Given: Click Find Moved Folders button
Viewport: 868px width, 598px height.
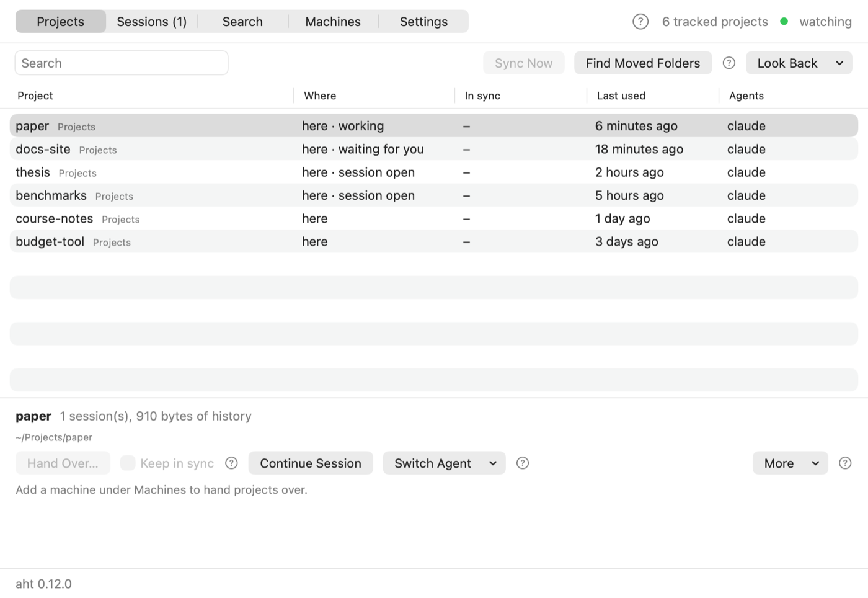Looking at the screenshot, I should [x=643, y=63].
